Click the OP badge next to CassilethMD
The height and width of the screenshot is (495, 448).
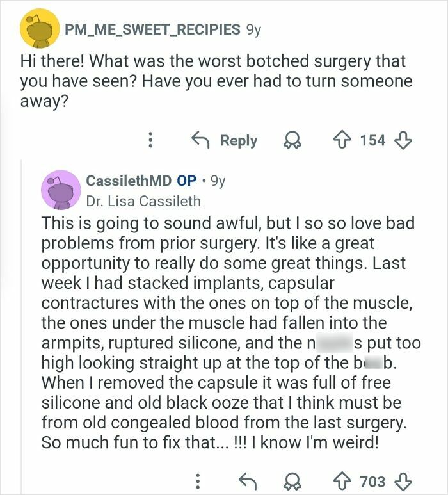point(186,181)
